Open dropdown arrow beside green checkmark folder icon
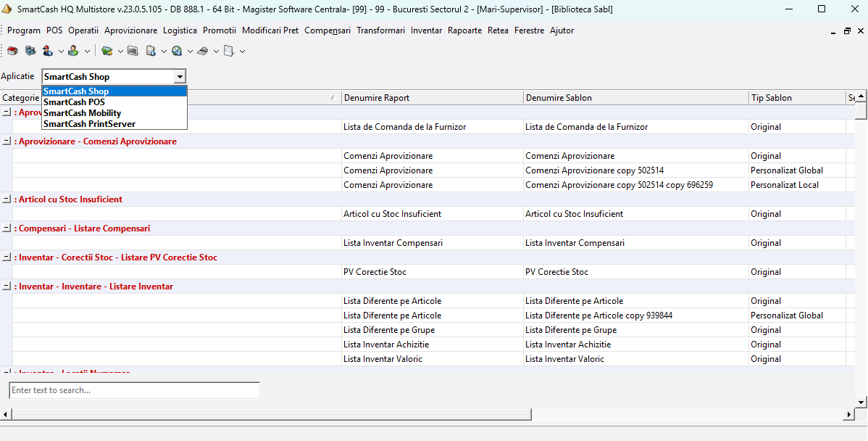Viewport: 868px width, 441px height. pyautogui.click(x=120, y=51)
